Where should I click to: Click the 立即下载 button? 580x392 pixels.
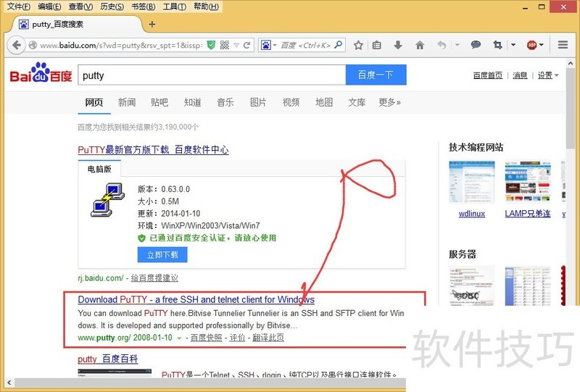pos(162,255)
